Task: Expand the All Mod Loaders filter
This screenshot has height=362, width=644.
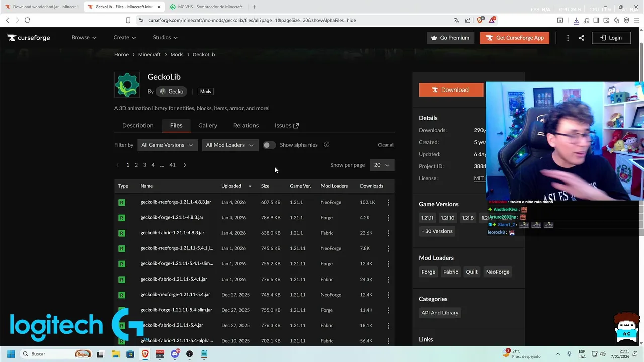Action: coord(230,145)
